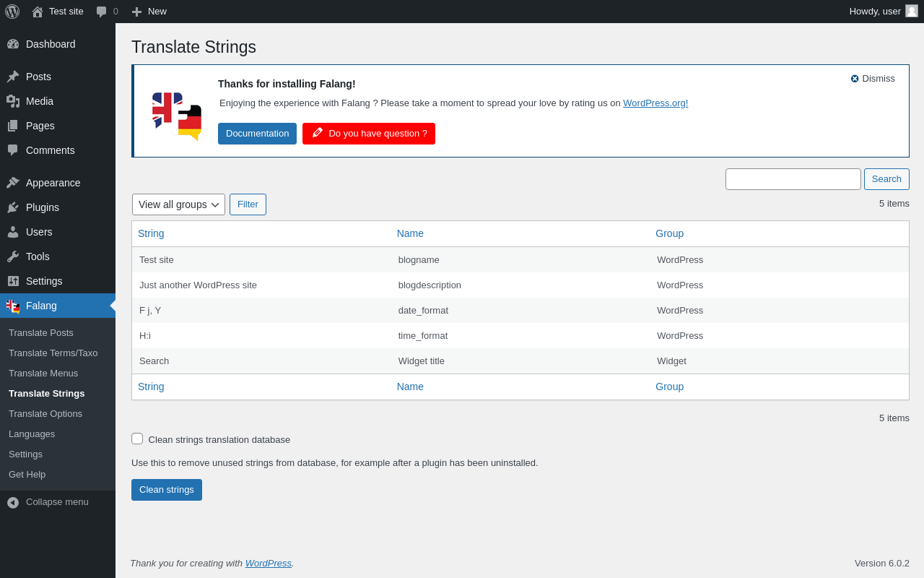The height and width of the screenshot is (578, 924).
Task: Follow the WordPress.org! rating link
Action: pyautogui.click(x=655, y=103)
